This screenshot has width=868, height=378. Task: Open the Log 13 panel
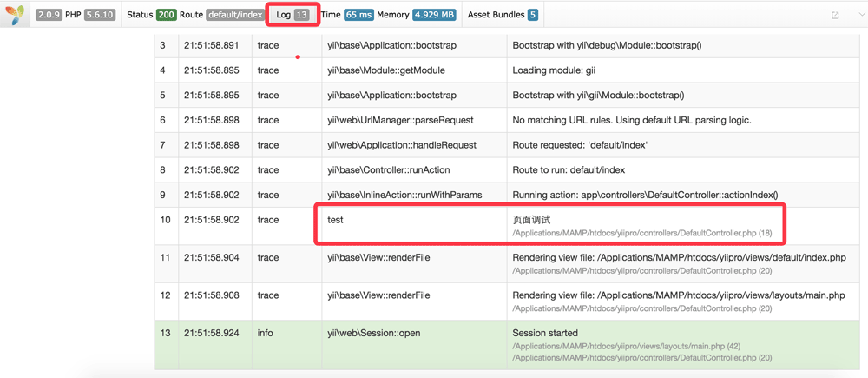tap(292, 15)
